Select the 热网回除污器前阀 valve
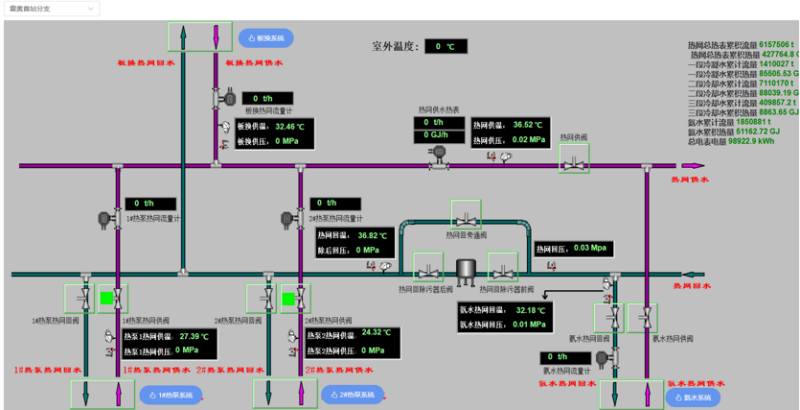 click(503, 267)
